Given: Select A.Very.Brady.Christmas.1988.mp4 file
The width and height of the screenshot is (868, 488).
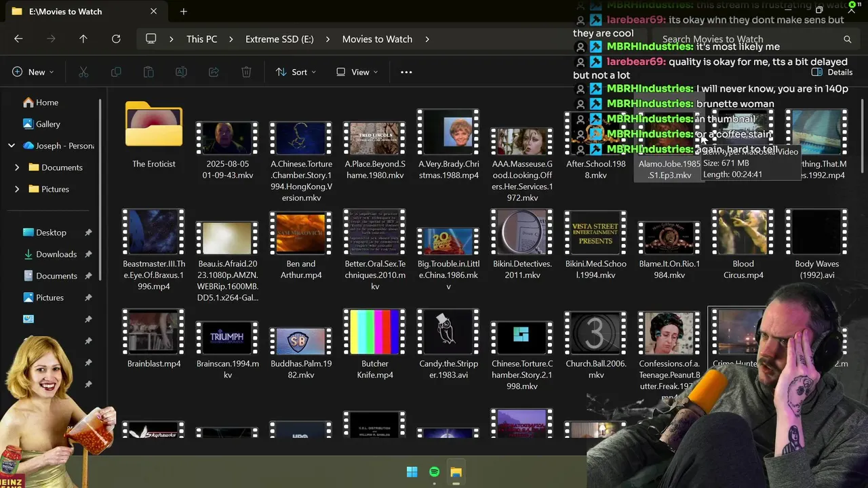Looking at the screenshot, I should coord(448,146).
